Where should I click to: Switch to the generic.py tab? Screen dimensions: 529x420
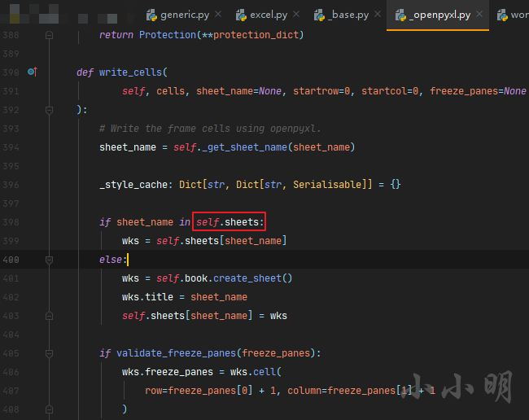pyautogui.click(x=184, y=15)
